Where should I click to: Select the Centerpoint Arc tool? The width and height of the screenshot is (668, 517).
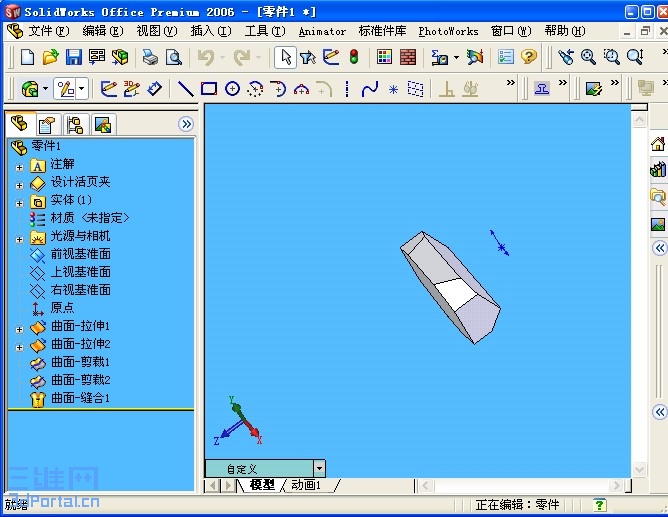point(255,89)
